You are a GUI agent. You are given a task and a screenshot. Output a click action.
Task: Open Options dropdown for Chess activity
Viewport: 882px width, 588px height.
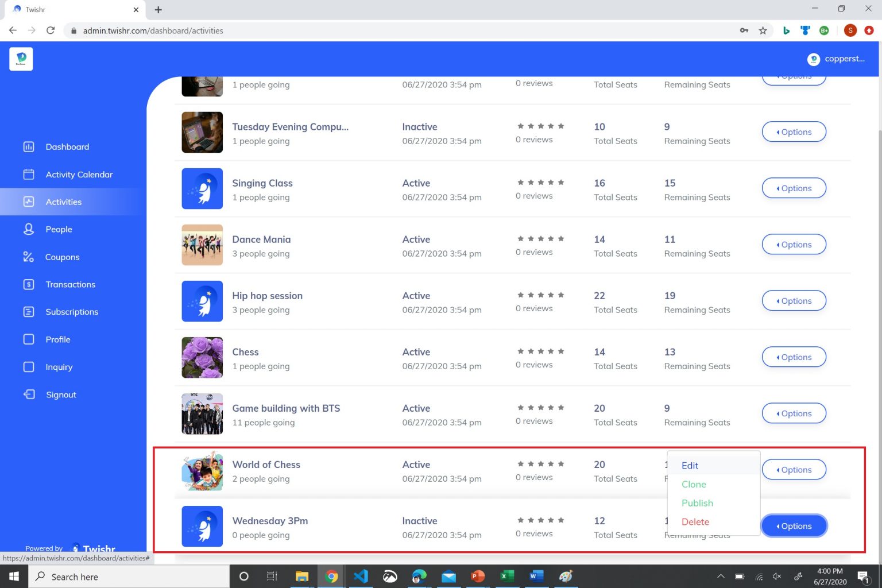(x=794, y=357)
